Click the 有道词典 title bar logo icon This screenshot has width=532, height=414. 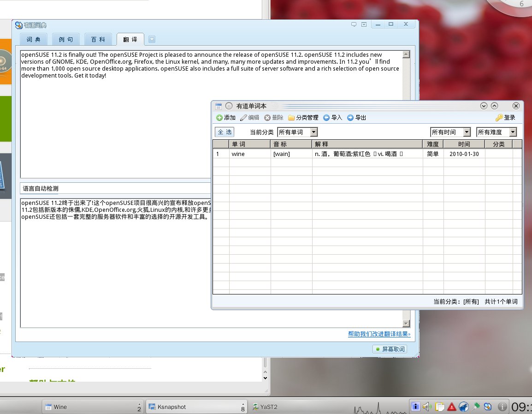pos(19,25)
